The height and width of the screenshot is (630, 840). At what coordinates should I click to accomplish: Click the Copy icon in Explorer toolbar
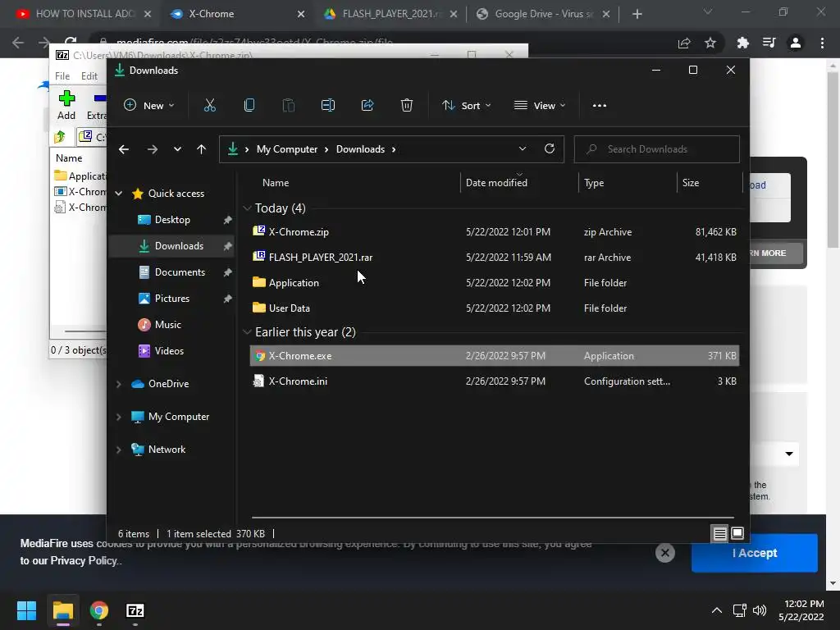point(249,106)
